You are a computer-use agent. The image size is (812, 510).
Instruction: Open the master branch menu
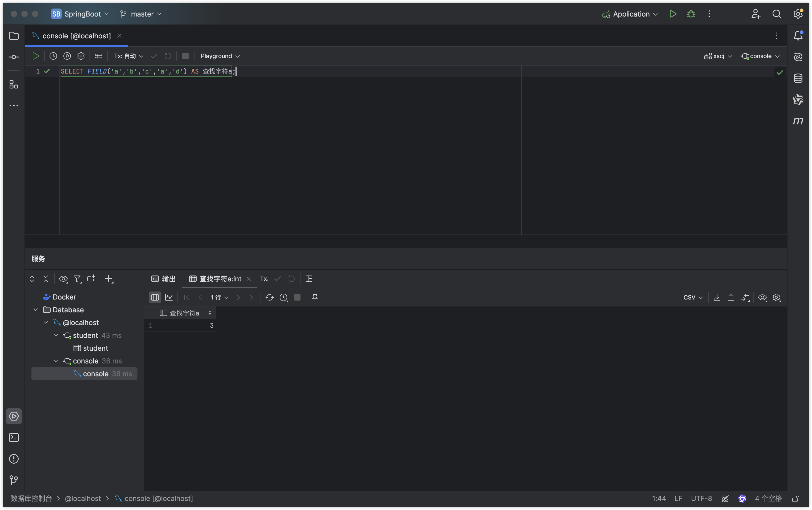141,14
